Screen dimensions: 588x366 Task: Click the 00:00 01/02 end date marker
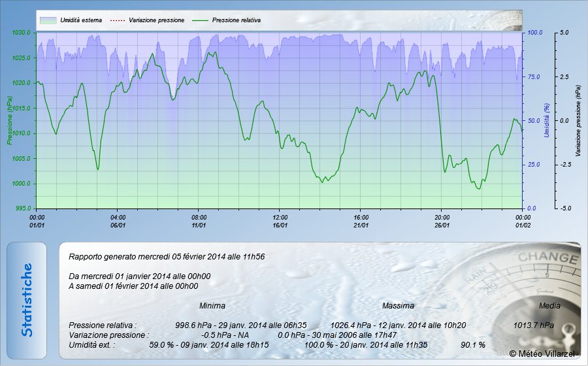523,221
